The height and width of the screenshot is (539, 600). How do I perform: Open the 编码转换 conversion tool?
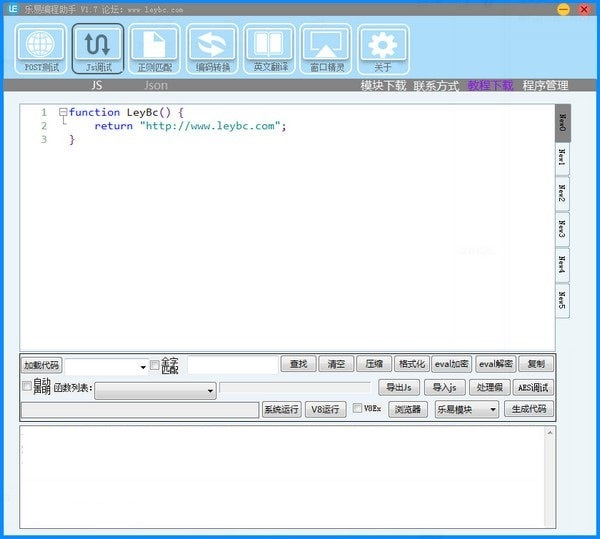212,49
